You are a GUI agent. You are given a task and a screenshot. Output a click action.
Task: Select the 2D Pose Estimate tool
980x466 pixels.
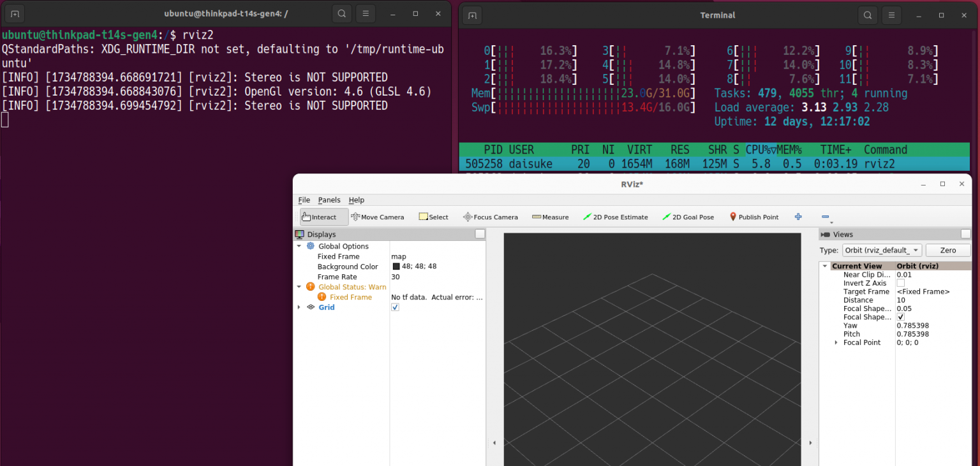coord(615,217)
